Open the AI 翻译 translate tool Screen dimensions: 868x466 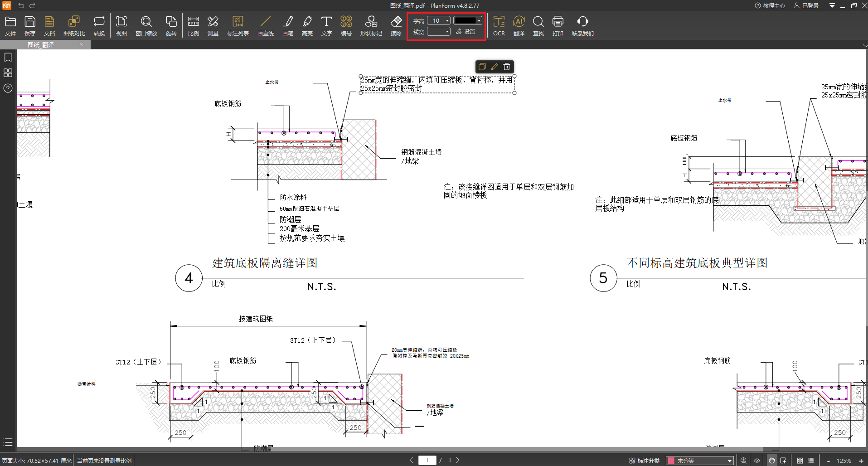[x=519, y=26]
